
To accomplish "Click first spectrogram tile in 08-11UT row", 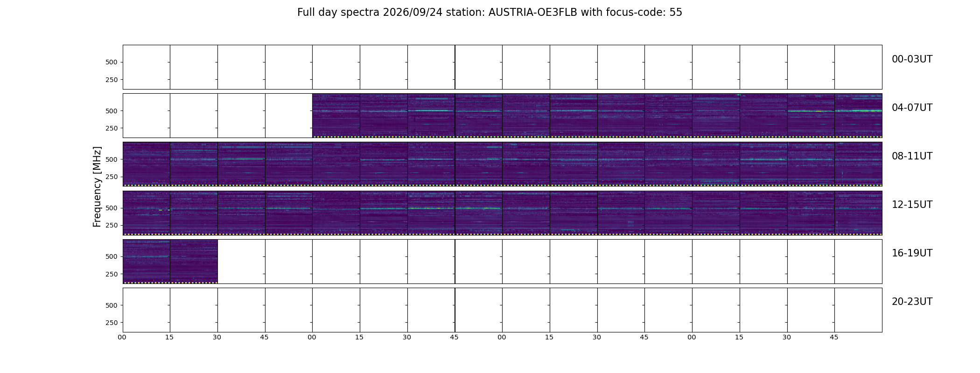I will [146, 164].
